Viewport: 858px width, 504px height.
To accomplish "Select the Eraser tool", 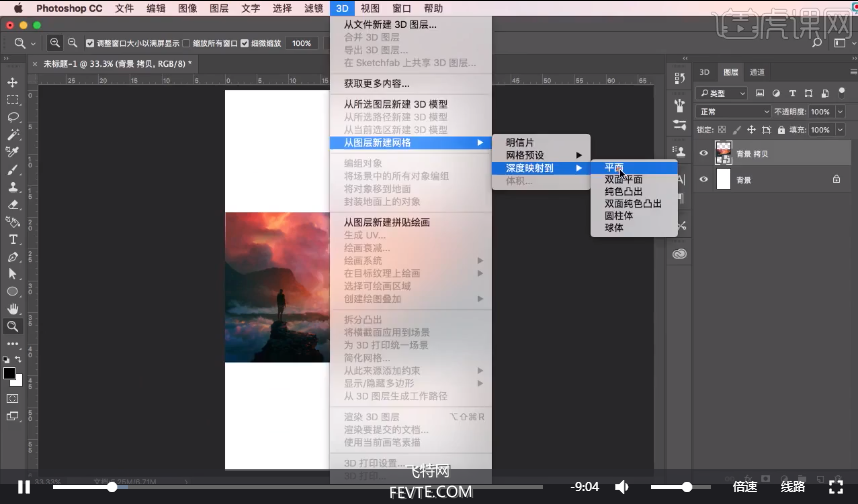I will pos(13,205).
